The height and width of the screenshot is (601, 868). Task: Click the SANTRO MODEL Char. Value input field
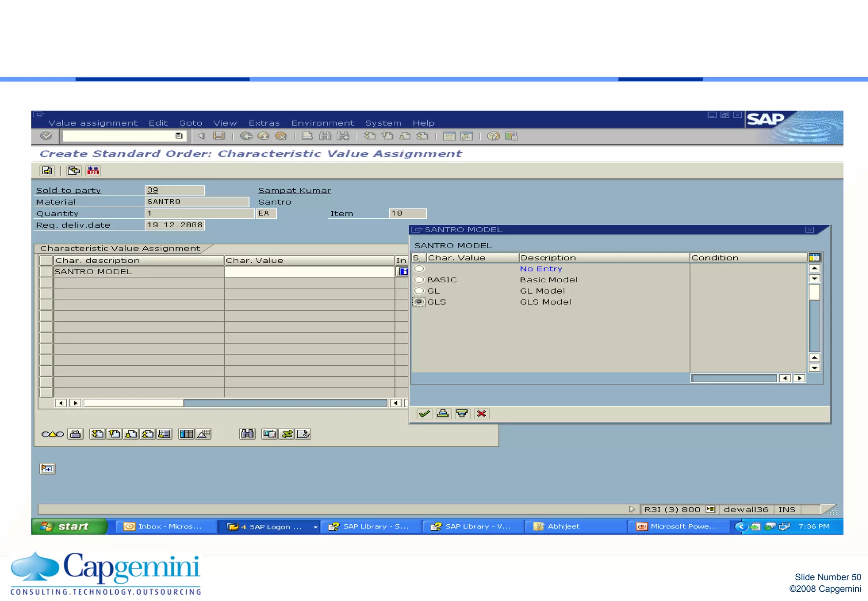[x=309, y=272]
